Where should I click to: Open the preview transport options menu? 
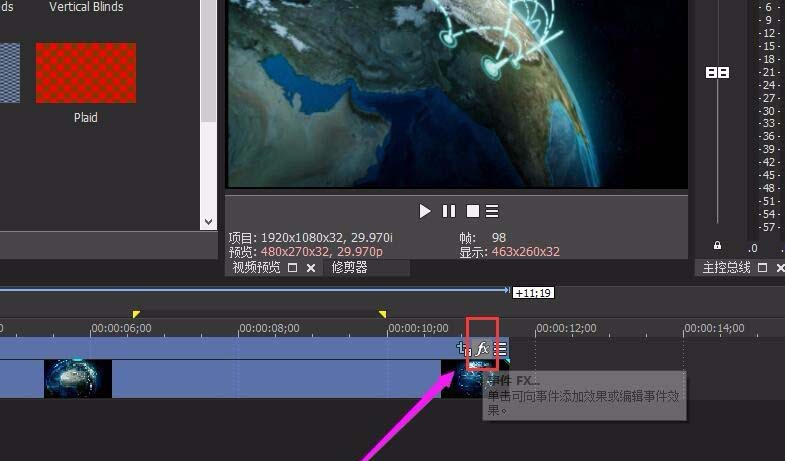click(492, 211)
